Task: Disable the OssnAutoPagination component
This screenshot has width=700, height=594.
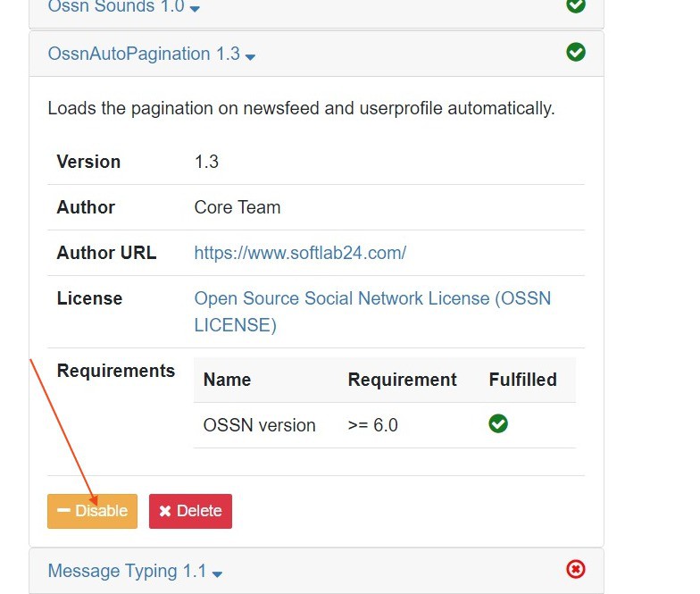Action: [93, 511]
